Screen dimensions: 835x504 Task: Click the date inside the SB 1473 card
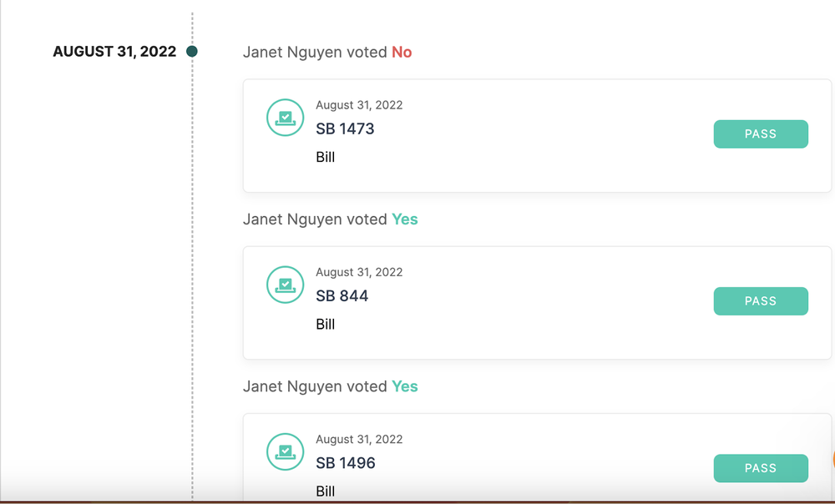[359, 105]
